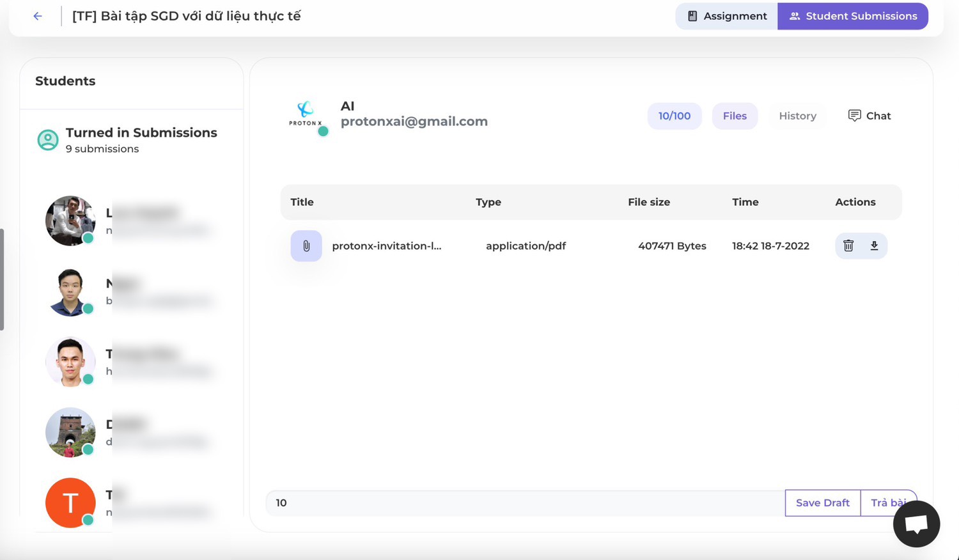Select the student with orange T avatar
Screen dimensions: 959x560
pyautogui.click(x=70, y=502)
